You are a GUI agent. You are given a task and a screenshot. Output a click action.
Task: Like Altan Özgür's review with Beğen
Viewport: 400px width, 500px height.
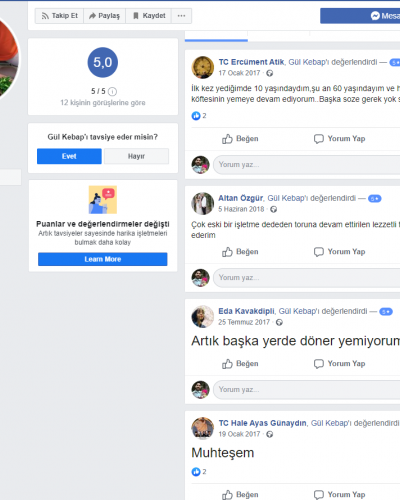240,252
